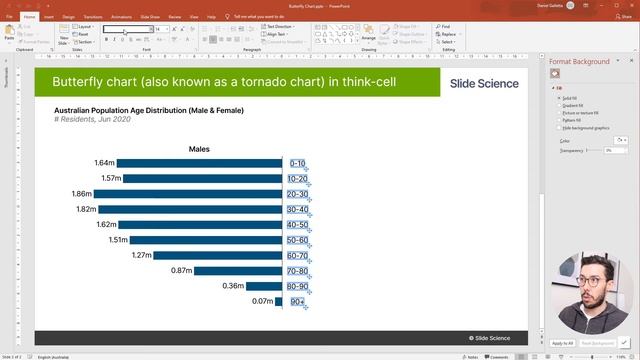The width and height of the screenshot is (640, 360).
Task: Click the 20-30 bar in the chart
Action: pyautogui.click(x=188, y=194)
